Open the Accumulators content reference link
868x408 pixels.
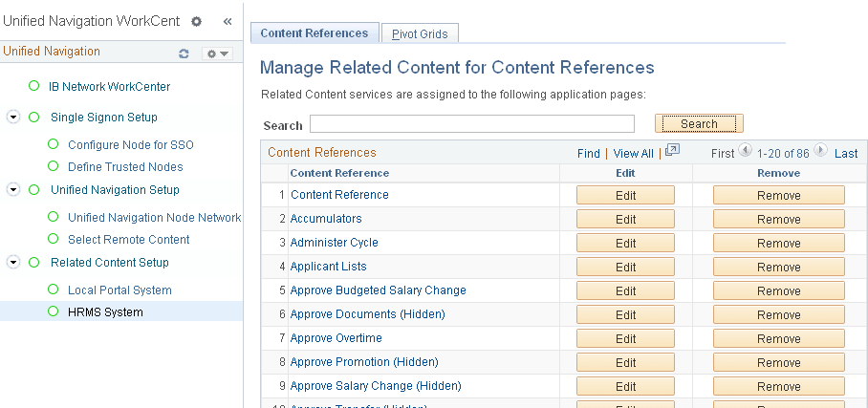click(326, 219)
